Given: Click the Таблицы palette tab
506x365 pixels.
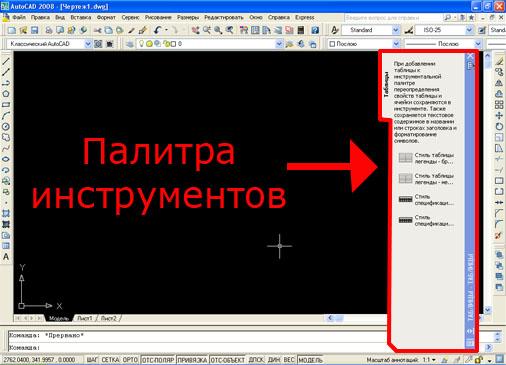Looking at the screenshot, I should 386,85.
